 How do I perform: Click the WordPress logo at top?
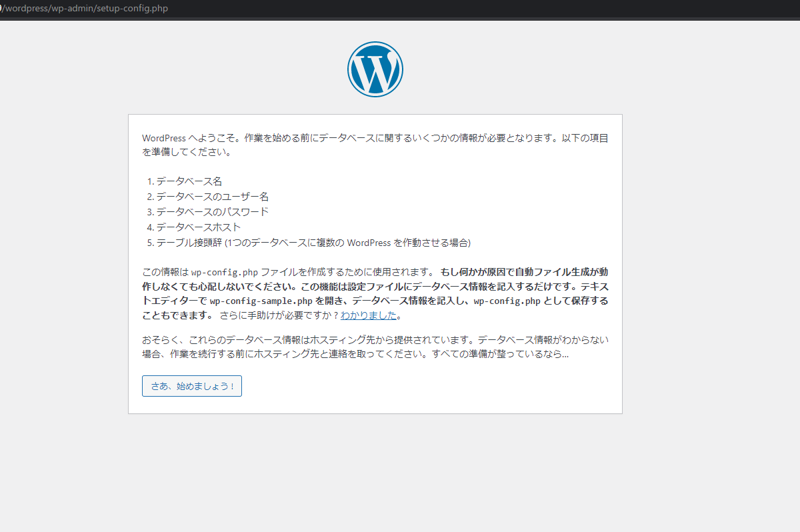tap(375, 69)
